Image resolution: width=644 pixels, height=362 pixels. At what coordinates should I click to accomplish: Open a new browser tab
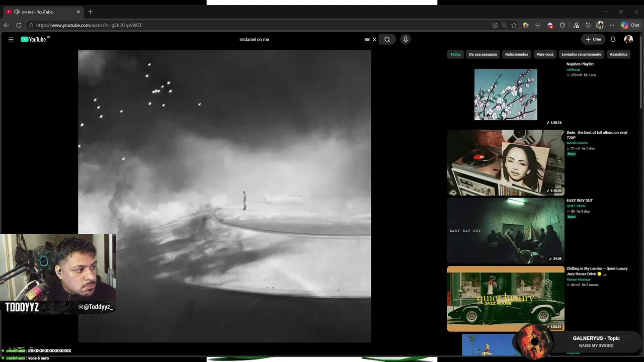point(91,12)
